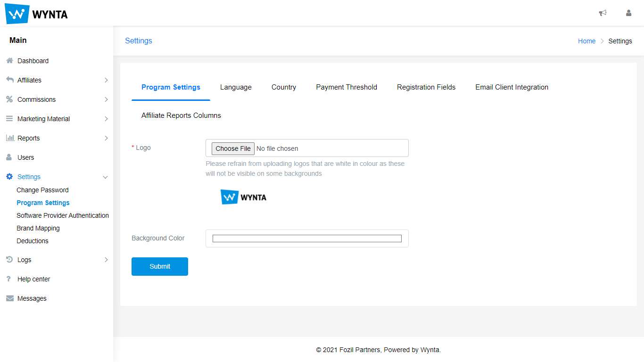
Task: Open the Help center question mark icon
Action: pyautogui.click(x=8, y=279)
